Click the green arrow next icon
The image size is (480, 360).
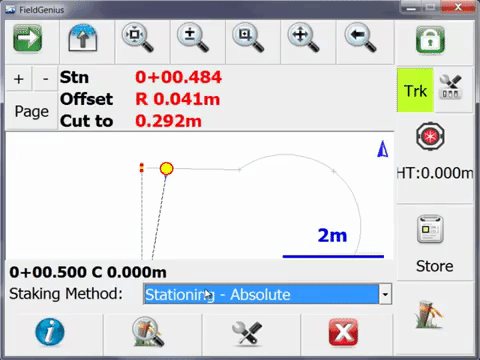pos(28,38)
